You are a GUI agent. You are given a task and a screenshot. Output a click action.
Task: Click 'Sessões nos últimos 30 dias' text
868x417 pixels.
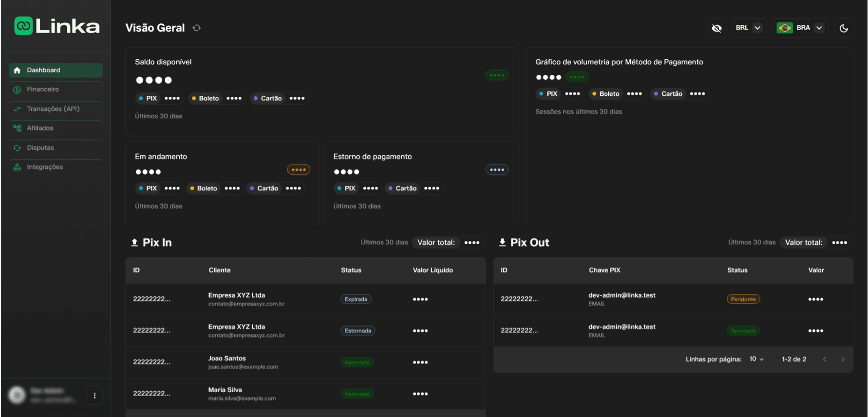(x=579, y=112)
